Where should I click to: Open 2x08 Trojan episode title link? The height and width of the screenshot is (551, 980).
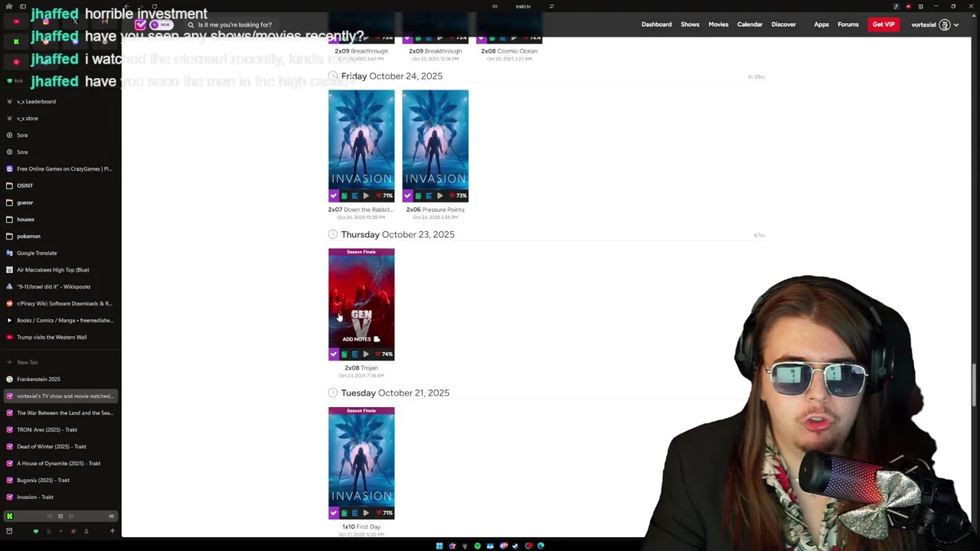click(361, 368)
